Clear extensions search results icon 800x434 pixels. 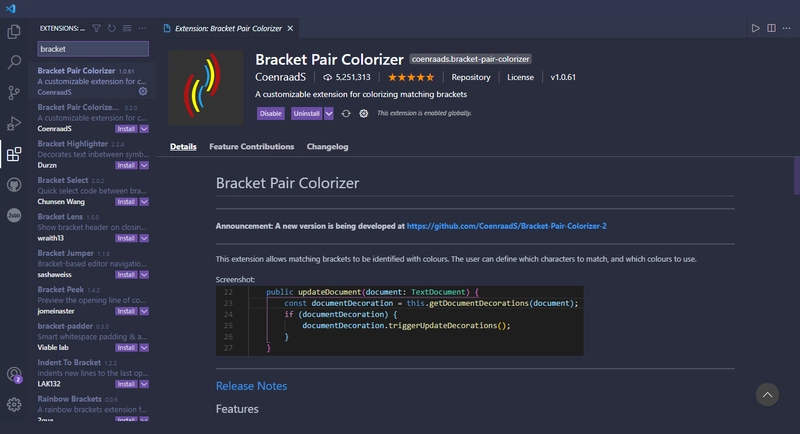tap(127, 29)
